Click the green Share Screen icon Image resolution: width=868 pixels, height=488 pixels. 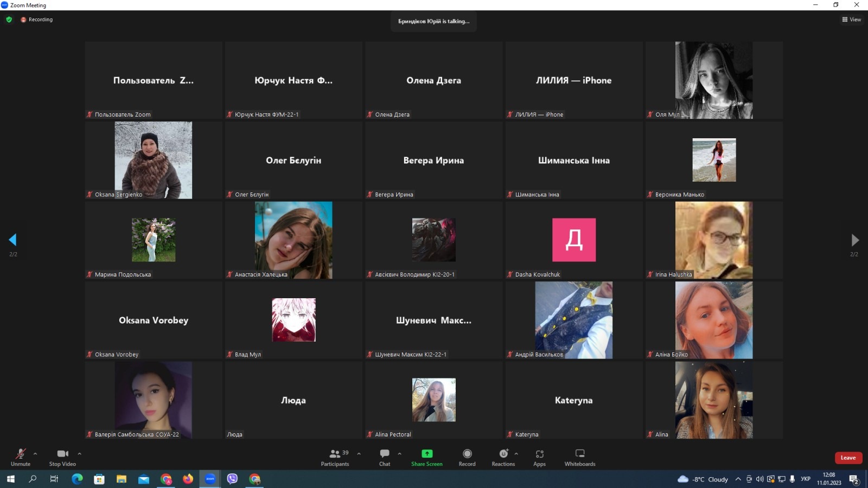tap(427, 454)
